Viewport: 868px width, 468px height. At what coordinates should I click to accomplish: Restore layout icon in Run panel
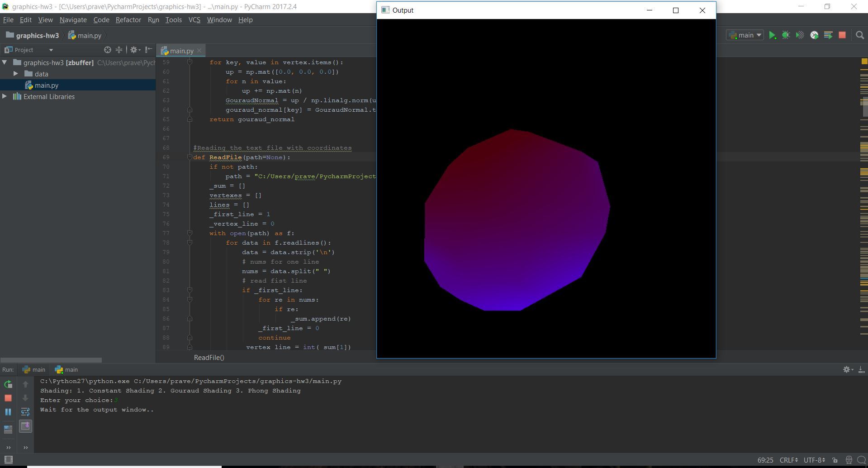(8, 429)
